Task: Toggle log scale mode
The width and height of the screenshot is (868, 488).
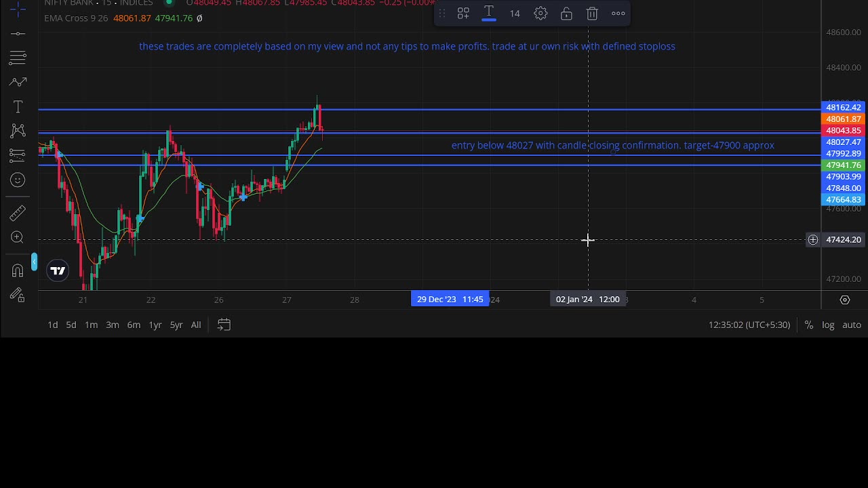Action: [x=828, y=325]
